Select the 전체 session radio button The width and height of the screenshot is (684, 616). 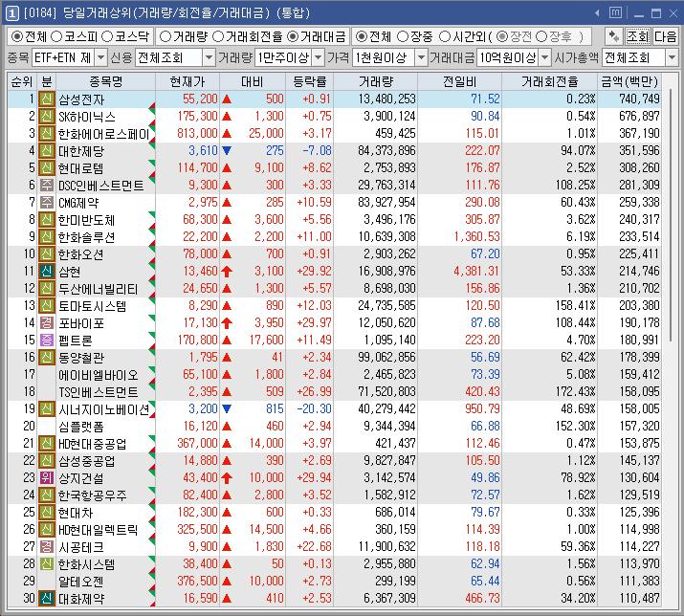361,36
